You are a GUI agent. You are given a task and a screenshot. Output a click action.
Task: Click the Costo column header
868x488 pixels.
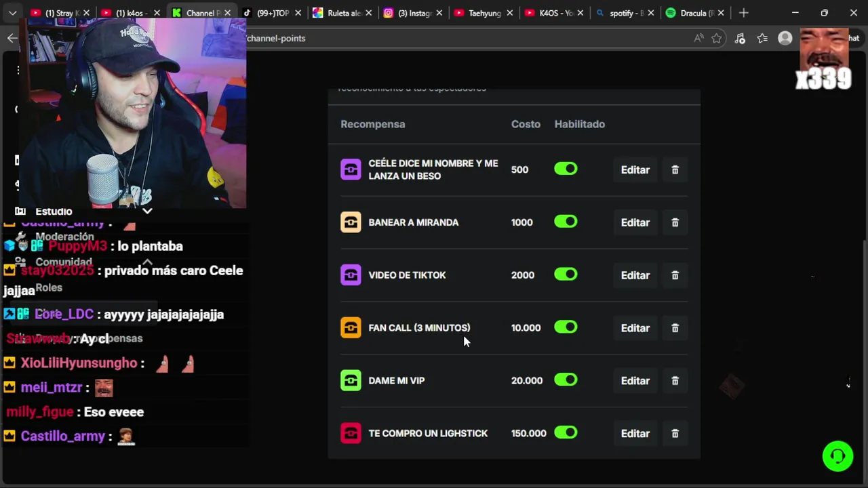526,124
